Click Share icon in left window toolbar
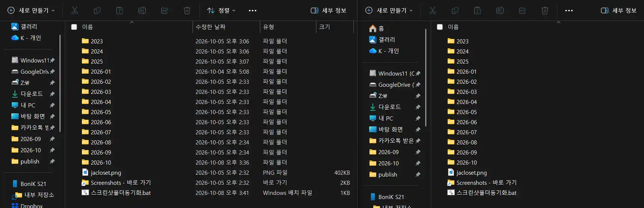This screenshot has height=208, width=644. click(x=165, y=10)
